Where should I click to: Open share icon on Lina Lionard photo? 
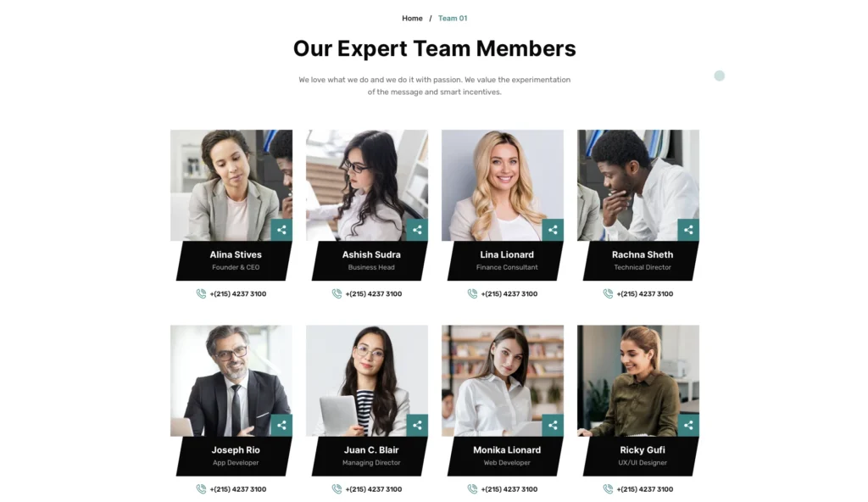coord(553,230)
